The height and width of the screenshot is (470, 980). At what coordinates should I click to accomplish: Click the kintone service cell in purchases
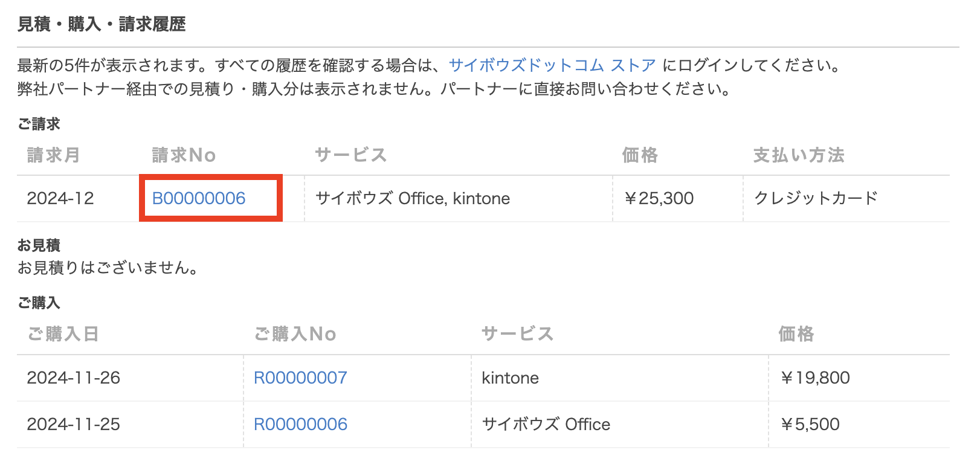click(510, 378)
